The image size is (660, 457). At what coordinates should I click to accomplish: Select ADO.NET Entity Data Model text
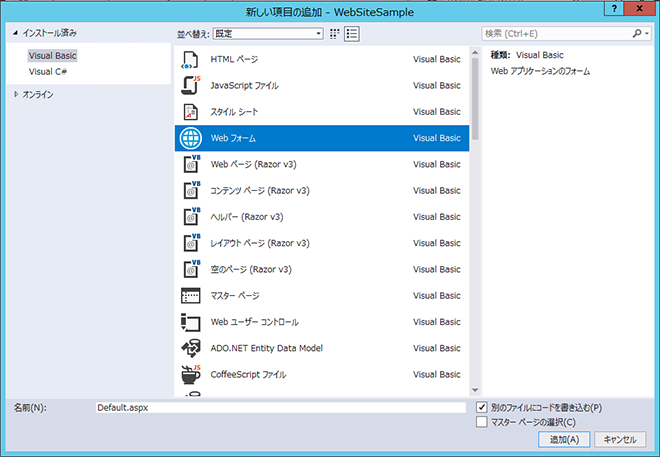267,348
